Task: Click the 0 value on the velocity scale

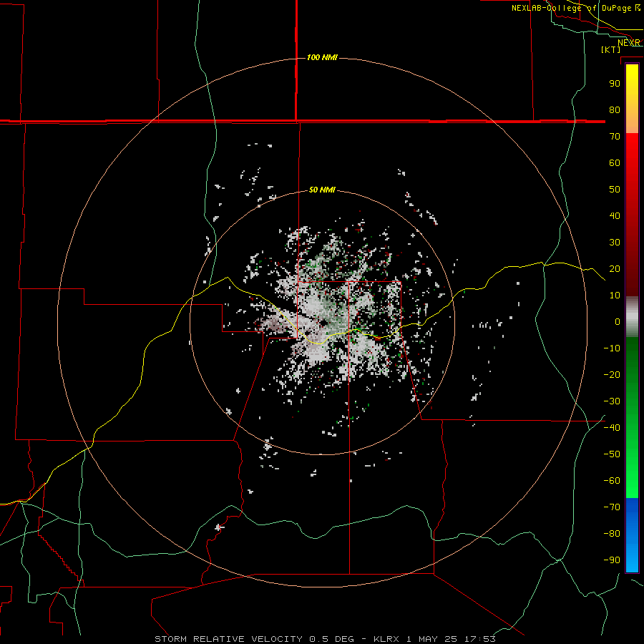Action: 618,321
